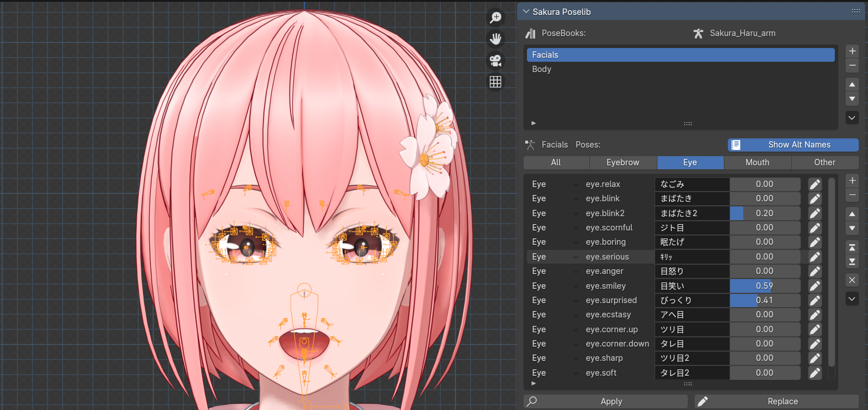
Task: Click the pan view hand icon
Action: 496,39
